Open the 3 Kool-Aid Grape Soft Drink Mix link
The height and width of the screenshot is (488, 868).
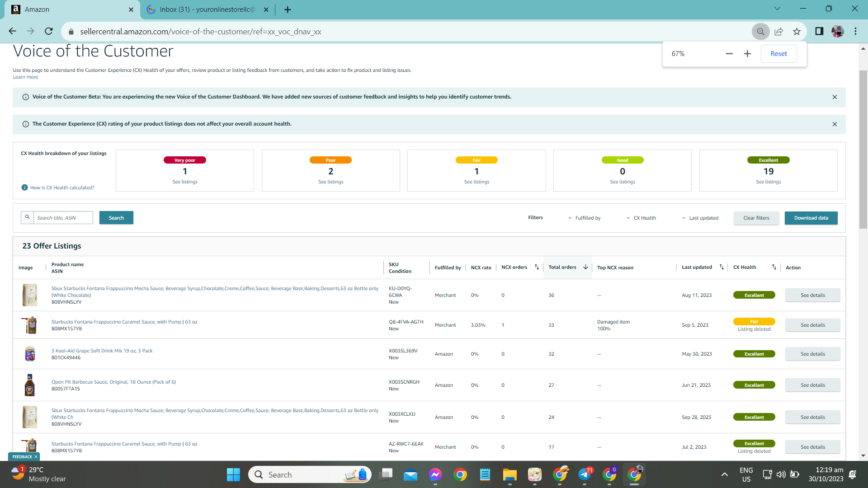coord(102,351)
